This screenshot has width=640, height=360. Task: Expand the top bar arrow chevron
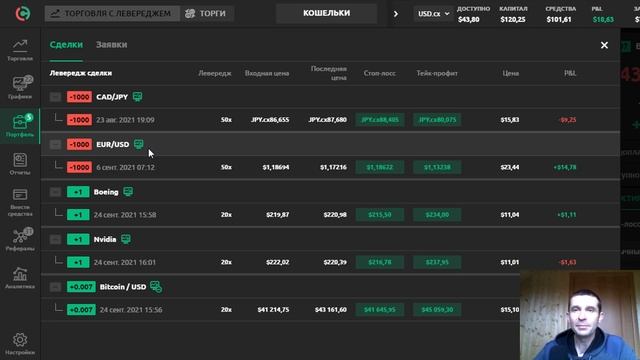tap(396, 14)
